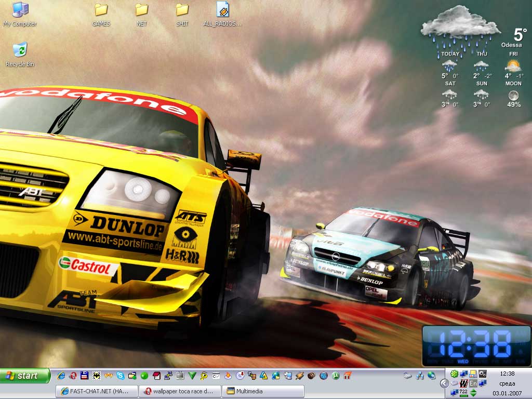Click the globe connection icon on taskbar toolbar

[432, 376]
